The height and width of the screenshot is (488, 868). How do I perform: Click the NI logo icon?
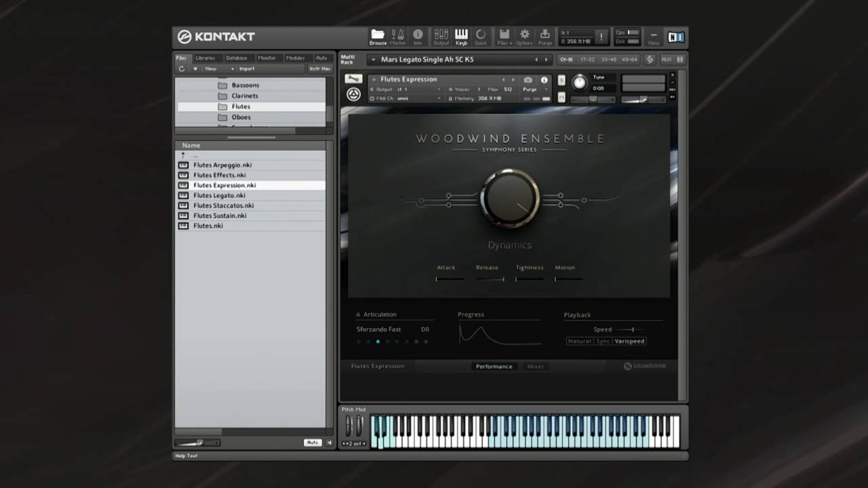[x=676, y=37]
